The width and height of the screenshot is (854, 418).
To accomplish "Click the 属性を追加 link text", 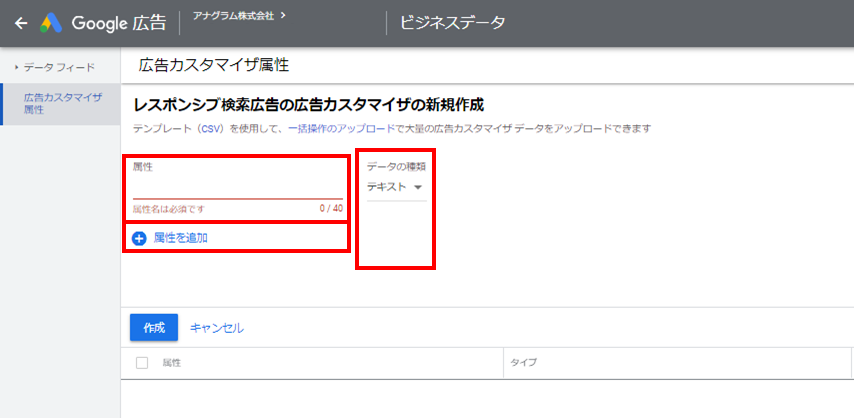I will click(x=180, y=238).
